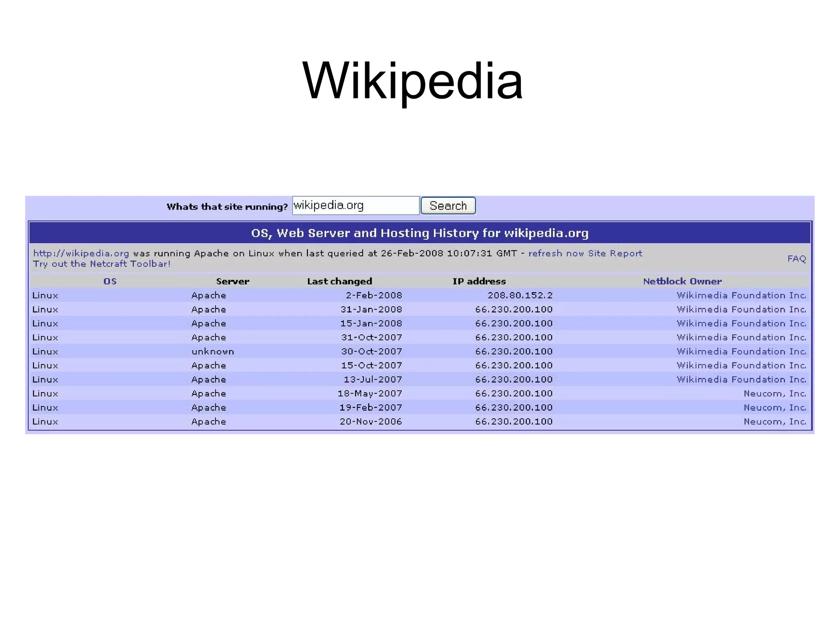The image size is (840, 630).
Task: Open Wikimedia Foundation link in 30-Oct-2007 row
Action: click(741, 352)
